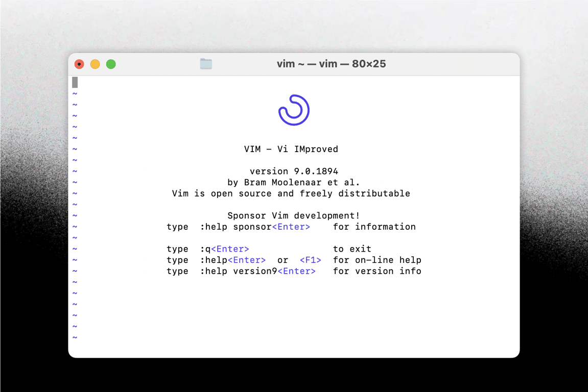Screen dimensions: 588x392
Task: Click the ':q<Enter>' exit command
Action: (x=225, y=249)
